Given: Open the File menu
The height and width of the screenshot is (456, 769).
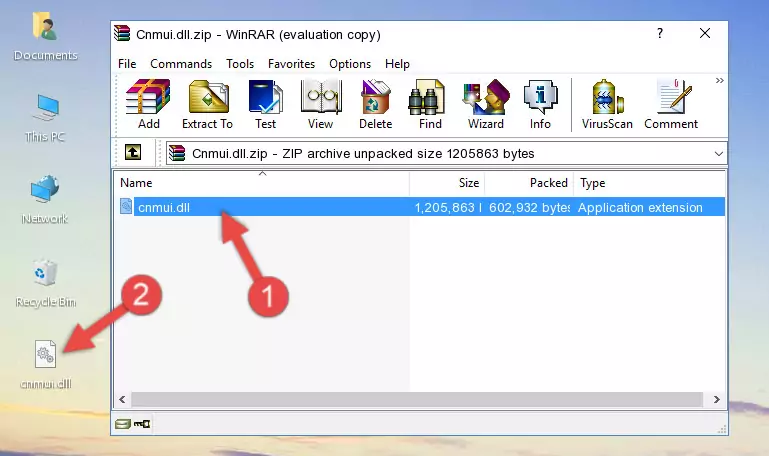Looking at the screenshot, I should [x=127, y=64].
